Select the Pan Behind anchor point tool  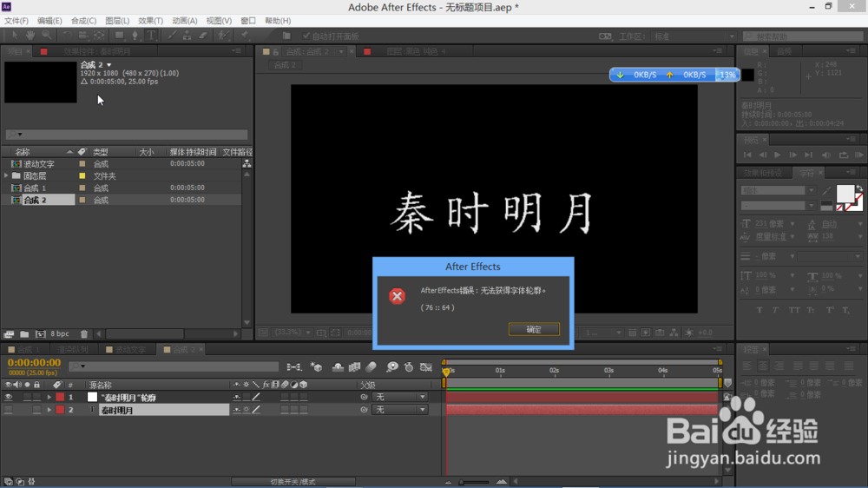pyautogui.click(x=99, y=36)
